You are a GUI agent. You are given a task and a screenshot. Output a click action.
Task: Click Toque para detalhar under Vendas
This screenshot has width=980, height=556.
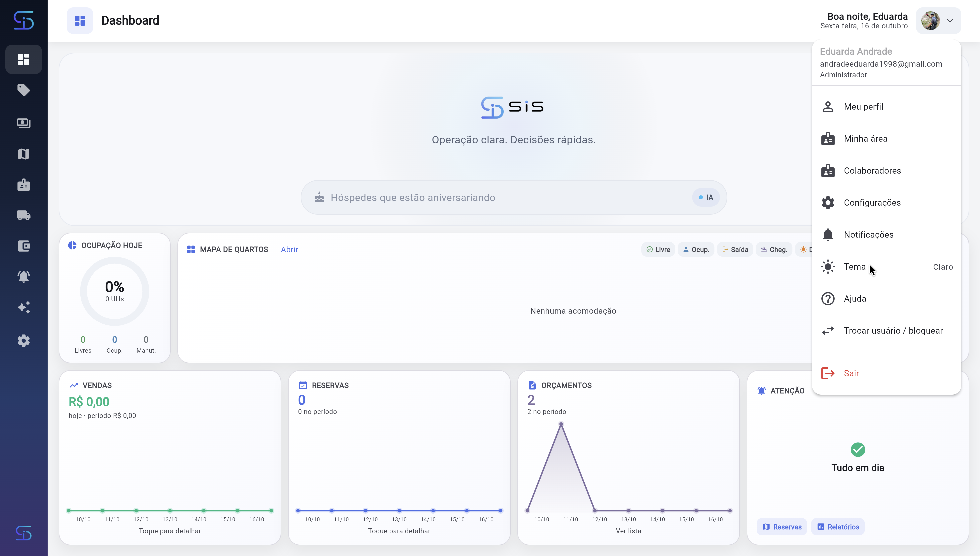coord(170,531)
